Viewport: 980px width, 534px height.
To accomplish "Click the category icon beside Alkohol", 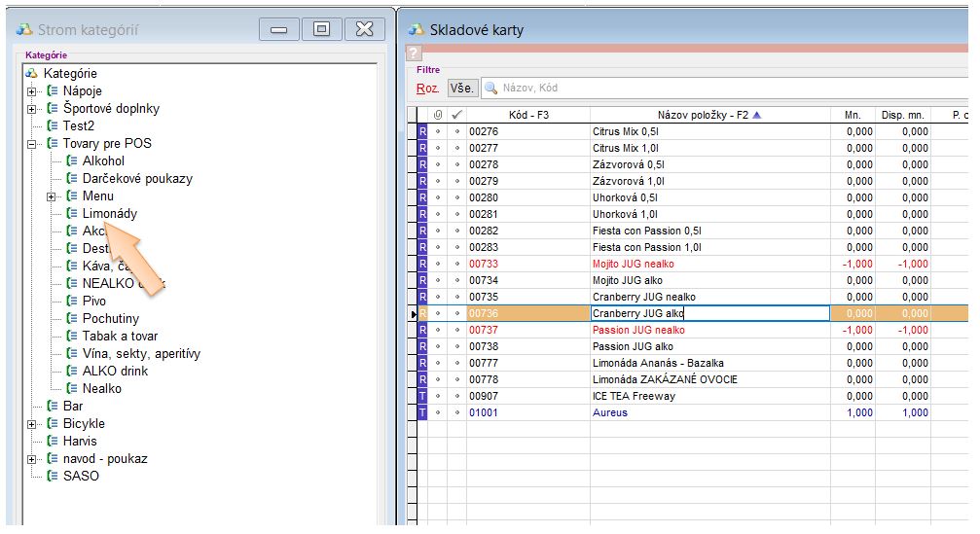I will (72, 161).
